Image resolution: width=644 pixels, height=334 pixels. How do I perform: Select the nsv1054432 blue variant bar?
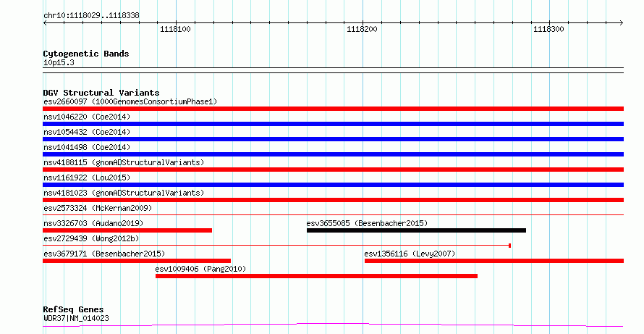pyautogui.click(x=333, y=139)
